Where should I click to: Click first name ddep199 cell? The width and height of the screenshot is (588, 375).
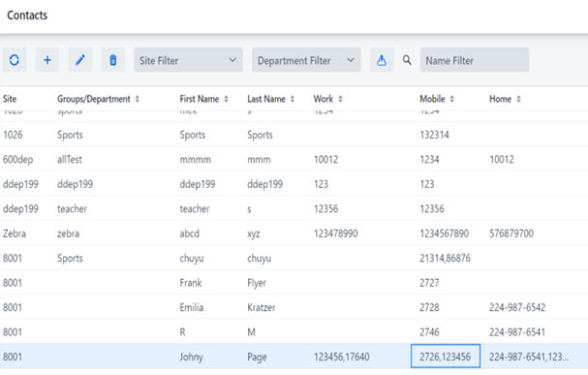(198, 184)
